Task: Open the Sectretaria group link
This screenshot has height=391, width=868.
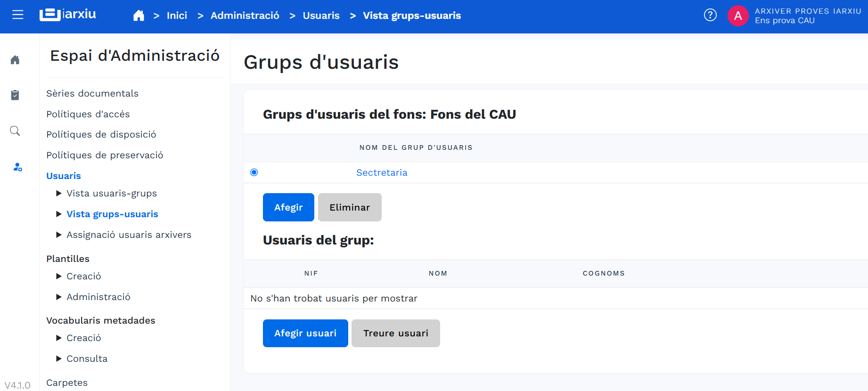Action: coord(382,172)
